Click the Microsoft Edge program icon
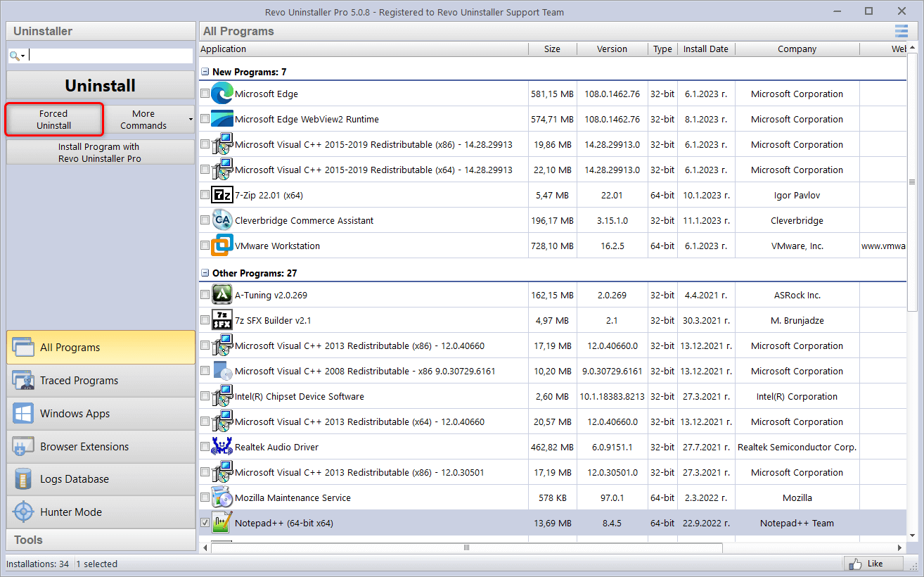The height and width of the screenshot is (577, 924). click(x=222, y=94)
